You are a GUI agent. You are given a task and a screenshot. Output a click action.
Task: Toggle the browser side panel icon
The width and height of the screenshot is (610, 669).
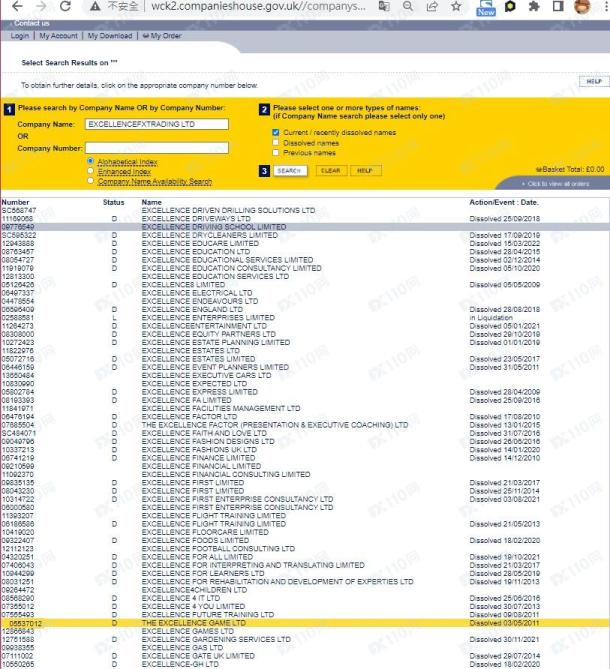click(x=558, y=6)
